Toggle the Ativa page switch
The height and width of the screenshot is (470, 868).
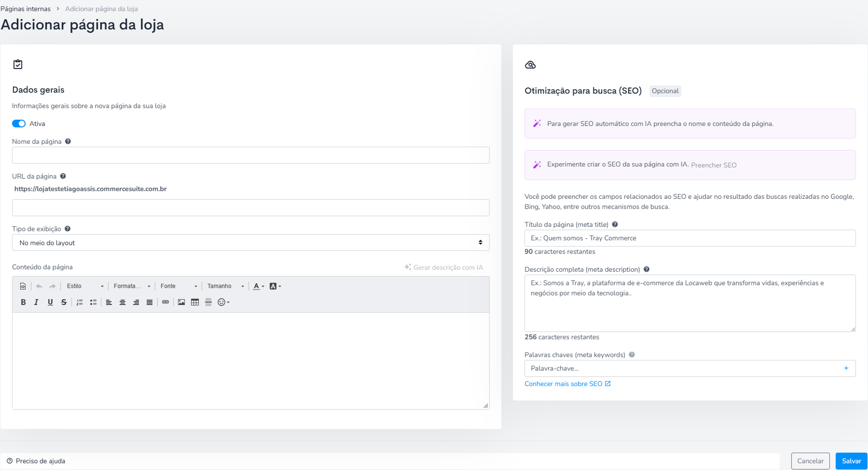tap(19, 124)
